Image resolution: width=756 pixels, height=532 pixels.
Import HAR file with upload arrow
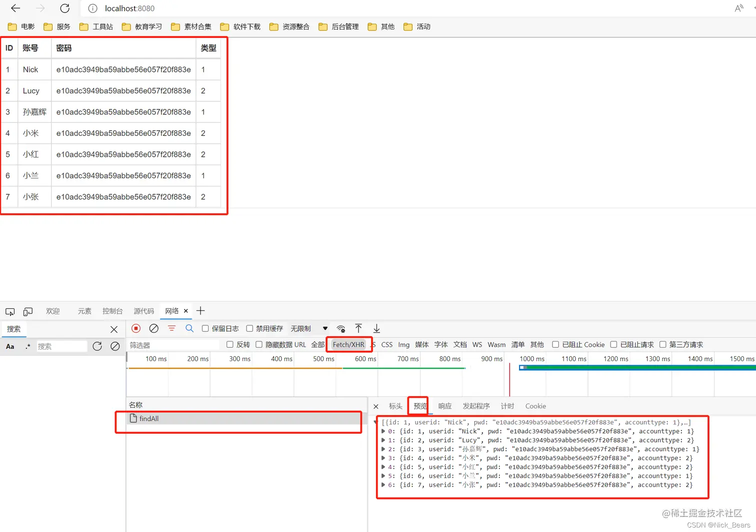358,328
